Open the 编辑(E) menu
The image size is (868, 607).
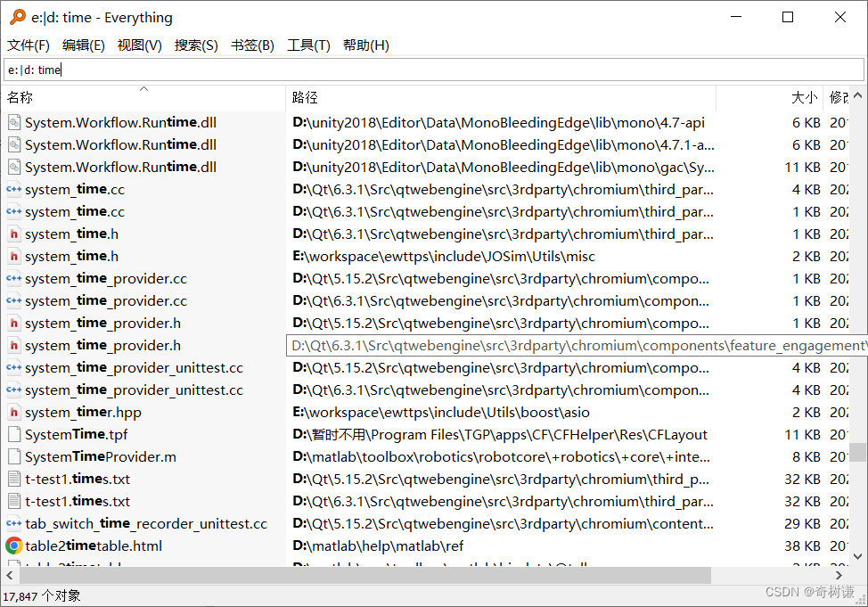[x=84, y=45]
